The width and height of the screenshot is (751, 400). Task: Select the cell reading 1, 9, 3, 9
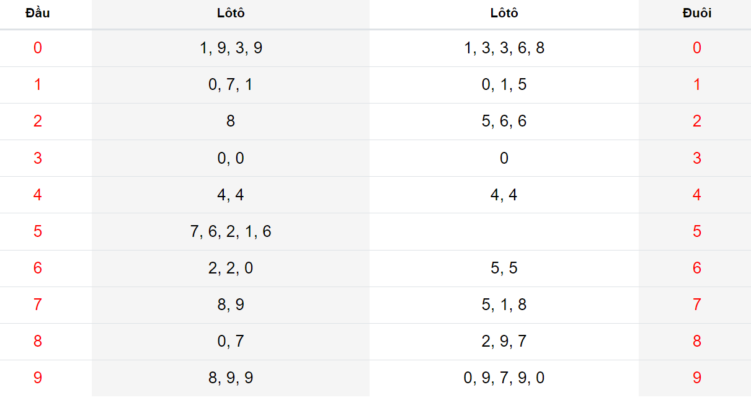click(x=230, y=48)
